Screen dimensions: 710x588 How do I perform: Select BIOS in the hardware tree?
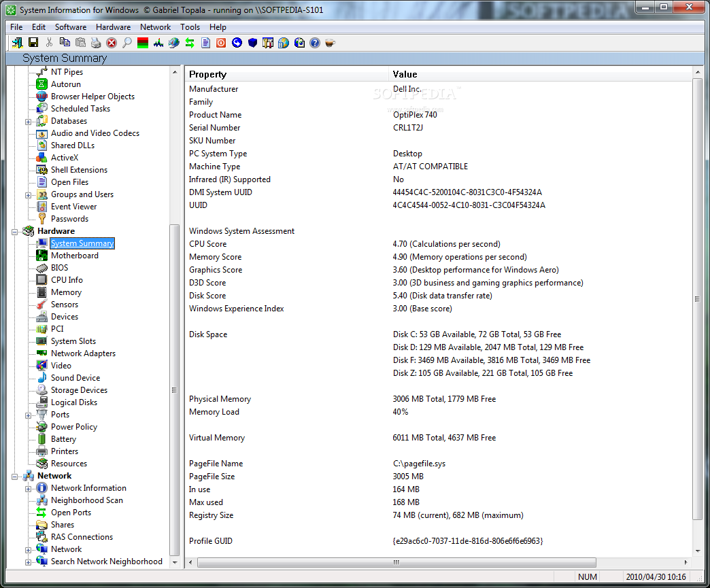[x=59, y=268]
